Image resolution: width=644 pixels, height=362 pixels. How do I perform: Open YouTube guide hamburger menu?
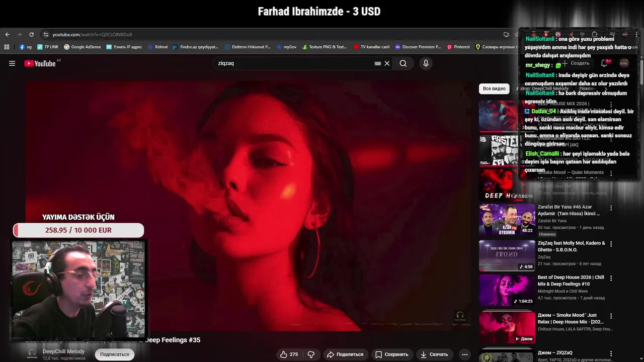click(12, 63)
